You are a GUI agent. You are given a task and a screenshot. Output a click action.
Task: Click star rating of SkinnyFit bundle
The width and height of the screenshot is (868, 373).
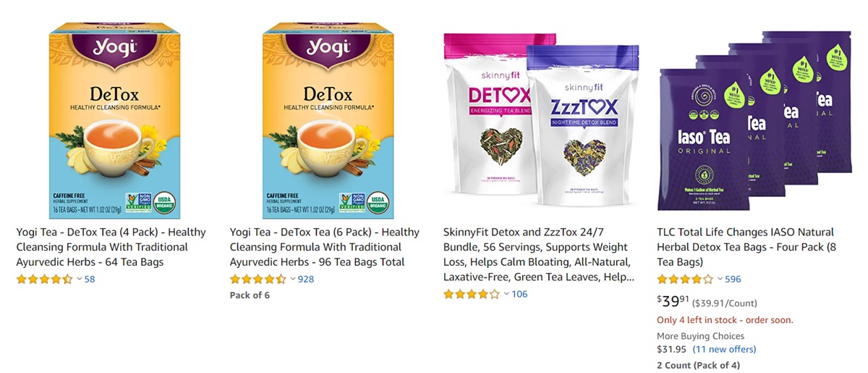pyautogui.click(x=472, y=294)
